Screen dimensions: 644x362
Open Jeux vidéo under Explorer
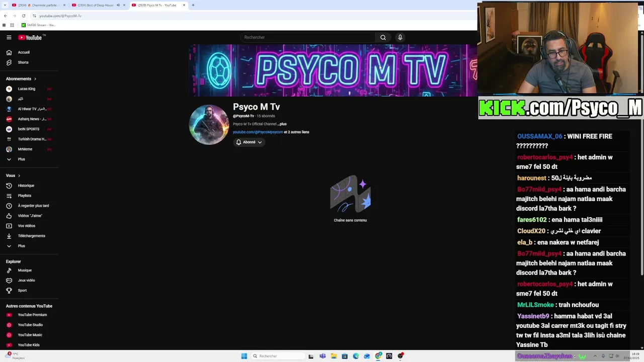click(x=27, y=281)
